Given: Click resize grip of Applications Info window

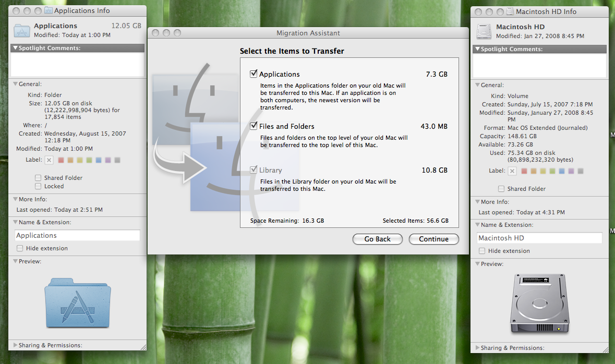Looking at the screenshot, I should [143, 347].
